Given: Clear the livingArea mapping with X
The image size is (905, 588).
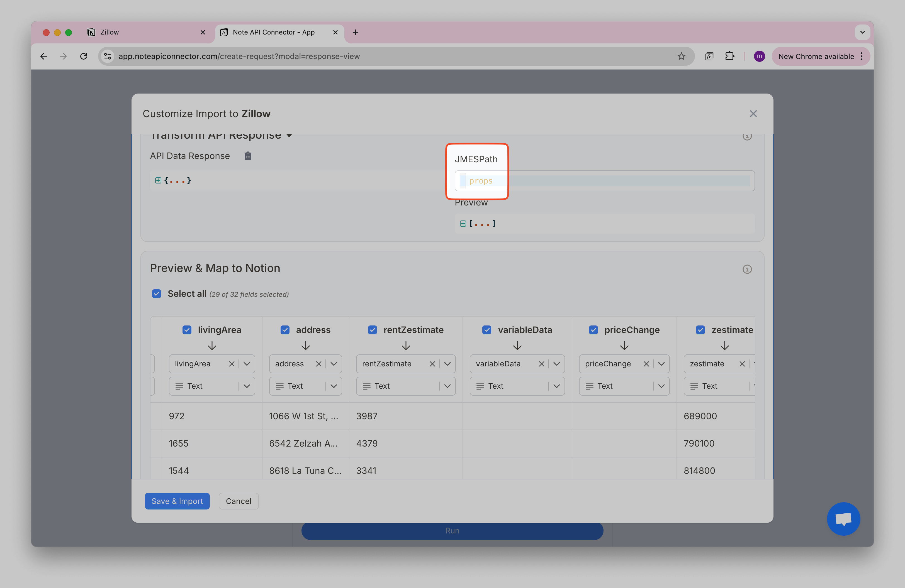Looking at the screenshot, I should coord(231,364).
